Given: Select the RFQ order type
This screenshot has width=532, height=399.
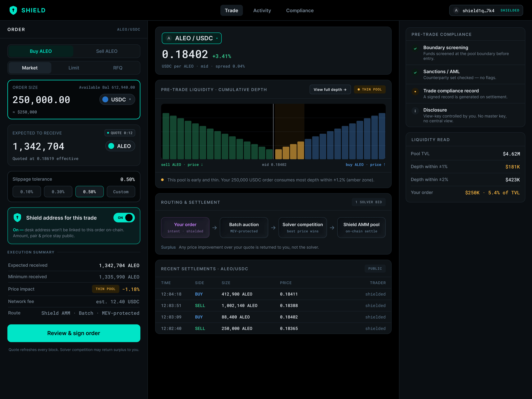Looking at the screenshot, I should point(118,68).
